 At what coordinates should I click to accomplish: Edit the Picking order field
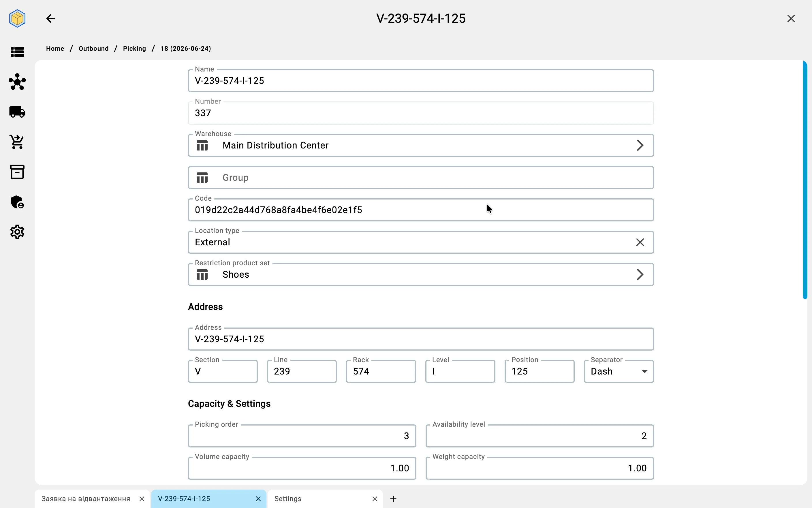point(302,436)
